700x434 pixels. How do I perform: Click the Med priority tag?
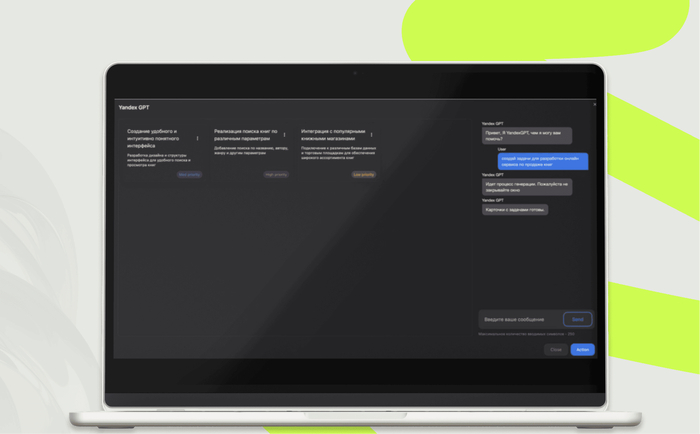(189, 174)
